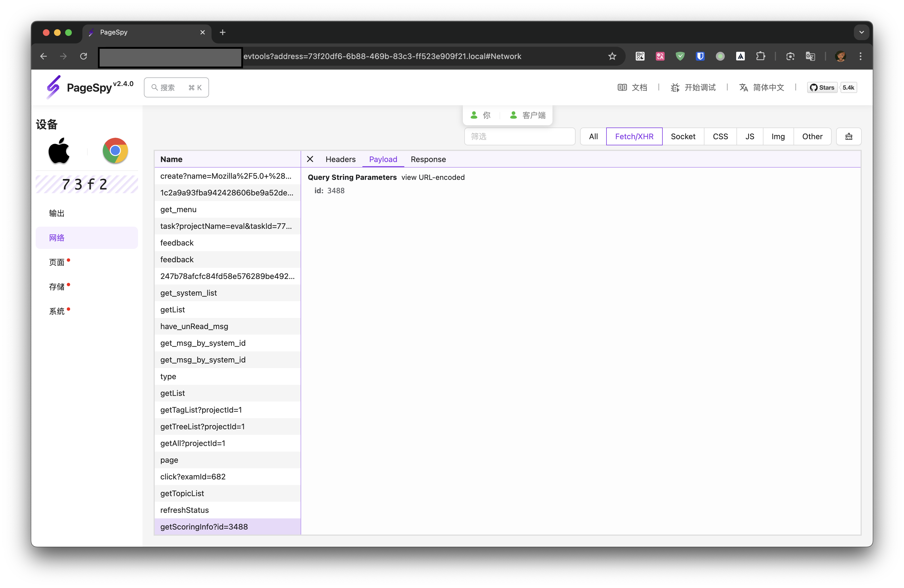
Task: Filter network requests by Socket
Action: [682, 136]
